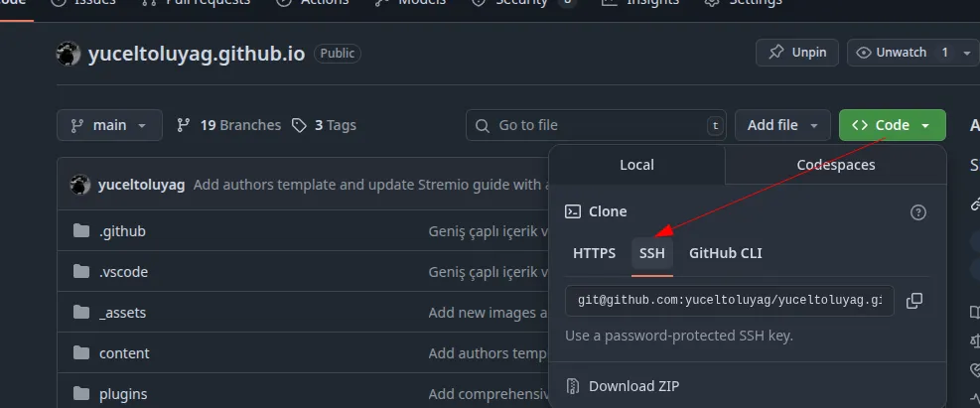Open the plugins folder

[x=123, y=394]
